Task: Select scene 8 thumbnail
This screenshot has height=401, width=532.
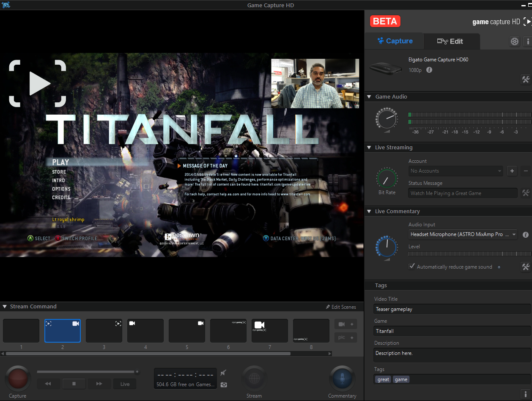Action: (x=311, y=331)
